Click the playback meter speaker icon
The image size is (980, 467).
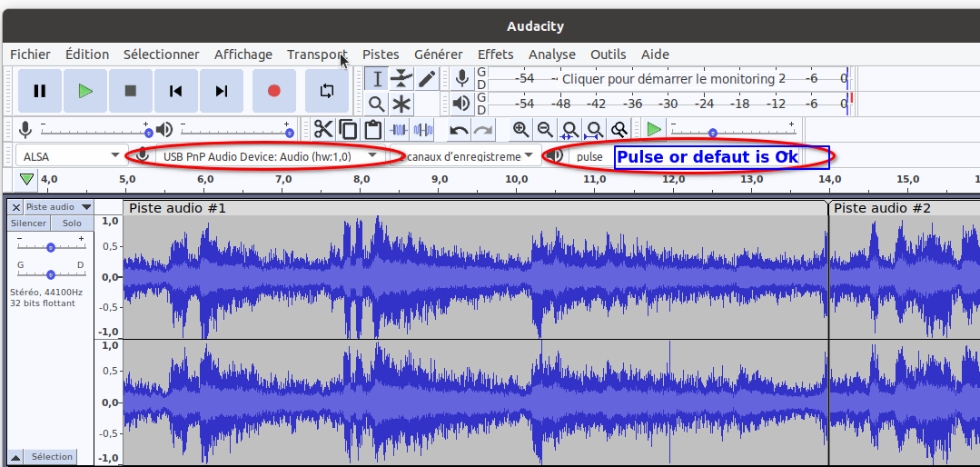[x=462, y=104]
